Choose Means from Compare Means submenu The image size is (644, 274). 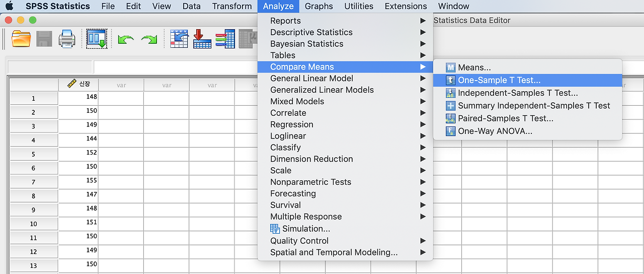click(528, 67)
